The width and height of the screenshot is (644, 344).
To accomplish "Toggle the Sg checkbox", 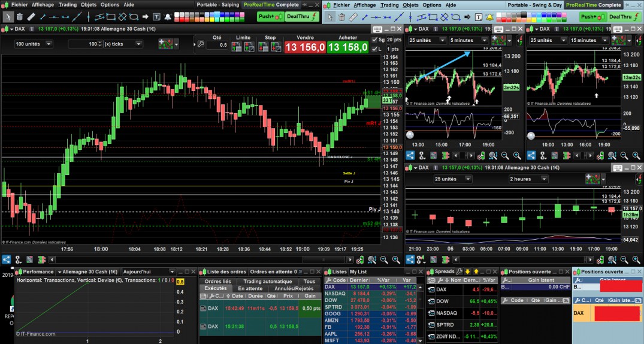I will tap(375, 40).
